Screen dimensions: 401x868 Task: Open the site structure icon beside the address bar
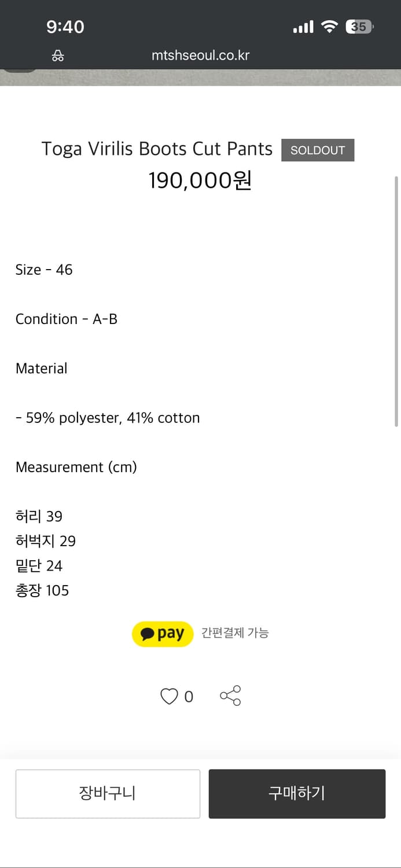click(57, 55)
